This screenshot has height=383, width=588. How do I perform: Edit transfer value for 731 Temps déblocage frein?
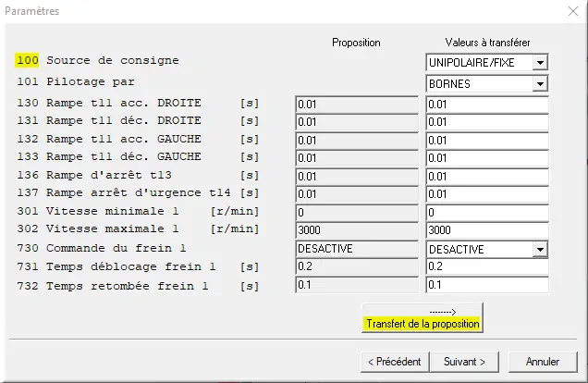click(x=487, y=266)
